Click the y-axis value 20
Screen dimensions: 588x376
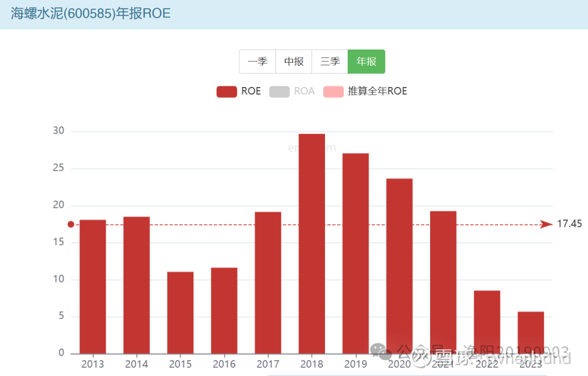pos(58,205)
